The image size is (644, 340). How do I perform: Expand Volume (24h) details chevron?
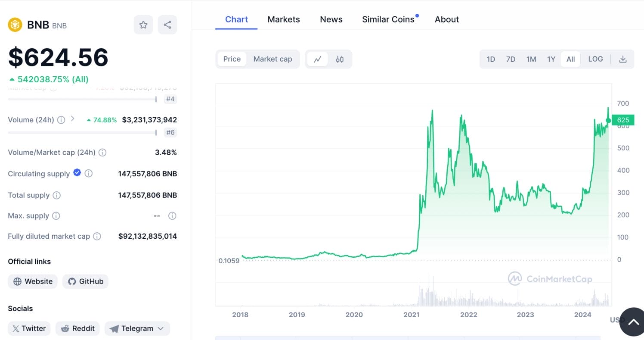[72, 119]
